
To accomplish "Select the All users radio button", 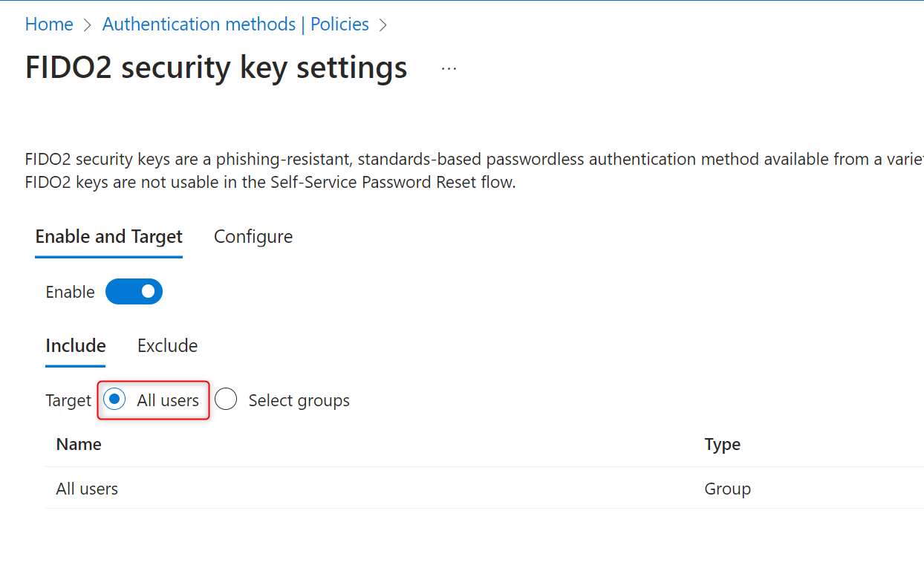I will [x=114, y=400].
